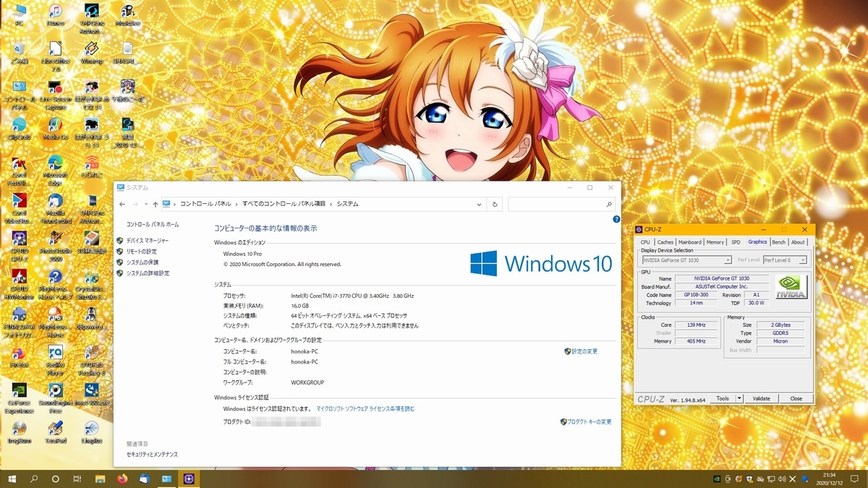Switch to Memory tab in CPU-Z
The width and height of the screenshot is (868, 488).
tap(715, 242)
